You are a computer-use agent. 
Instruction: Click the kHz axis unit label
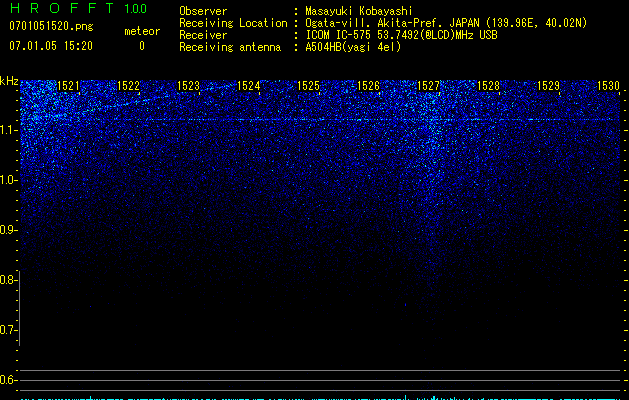(9, 81)
